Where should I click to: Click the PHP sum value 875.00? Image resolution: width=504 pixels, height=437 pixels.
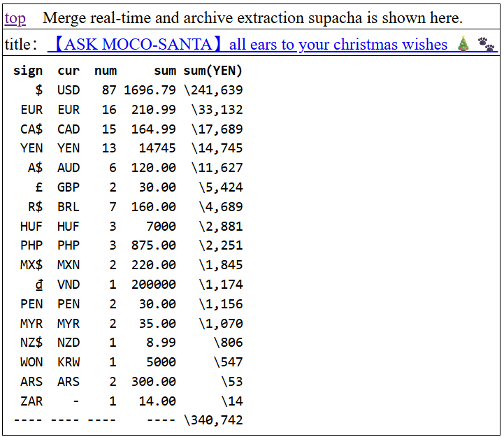tap(154, 245)
